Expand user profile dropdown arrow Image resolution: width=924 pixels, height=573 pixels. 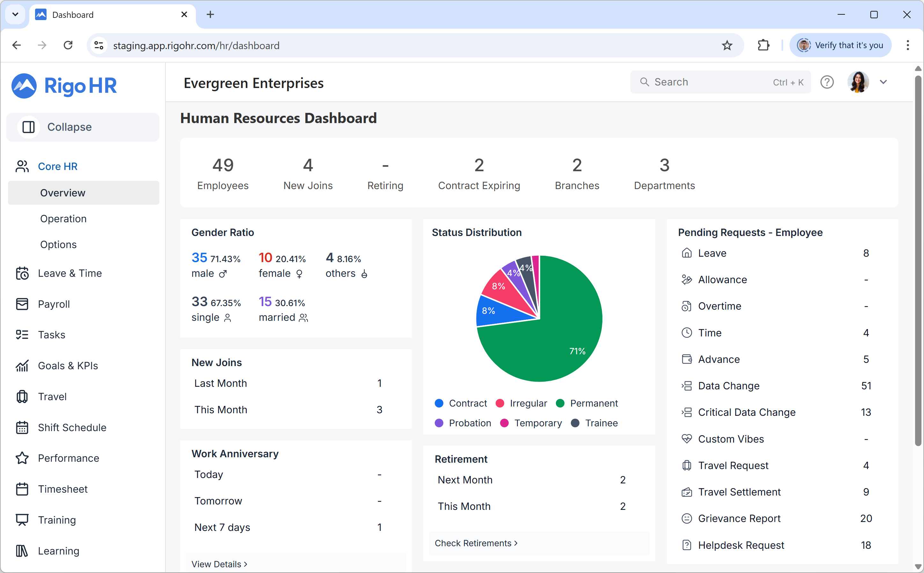click(x=883, y=82)
